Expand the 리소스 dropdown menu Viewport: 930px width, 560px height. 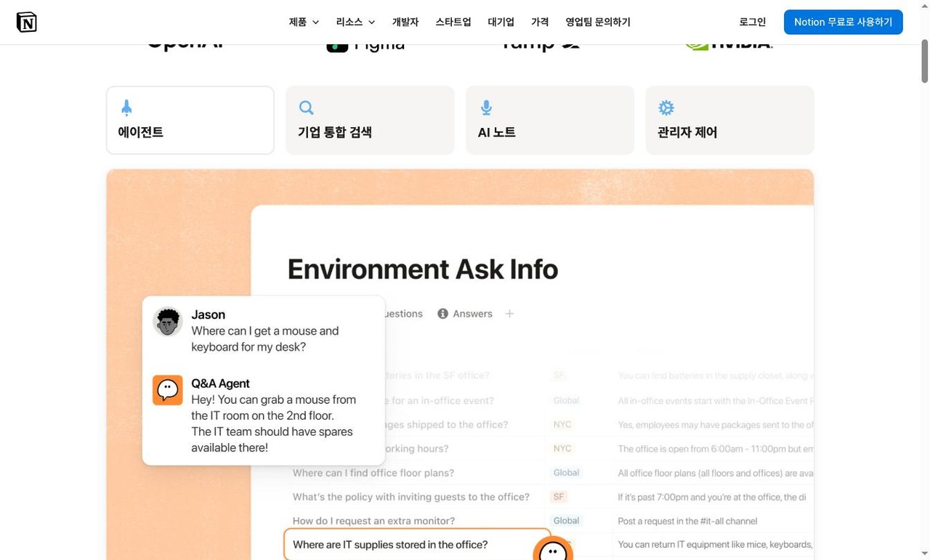point(355,22)
